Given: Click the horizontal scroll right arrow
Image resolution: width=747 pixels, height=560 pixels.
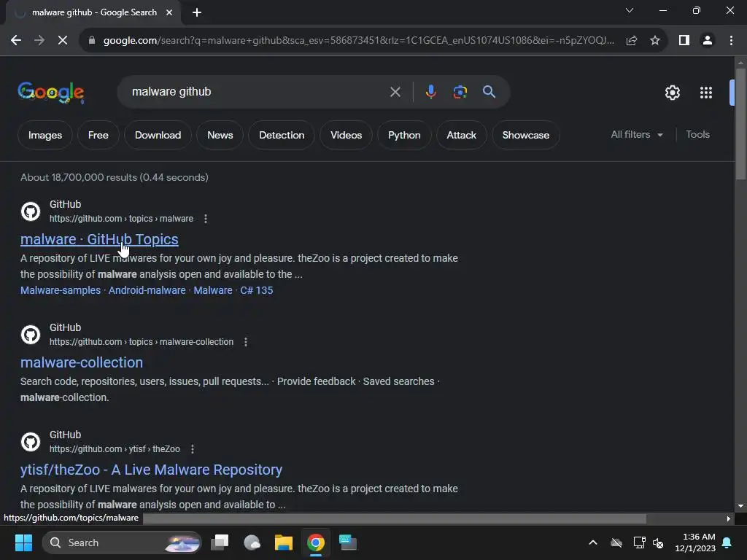Looking at the screenshot, I should [729, 518].
